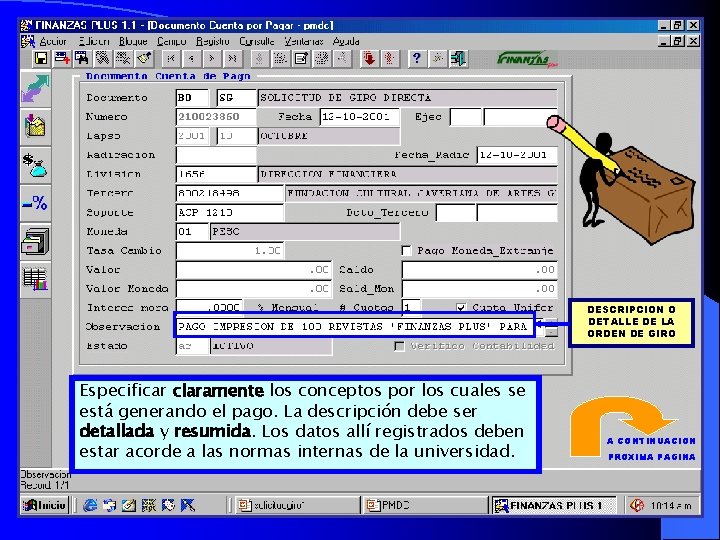720x540 pixels.
Task: Click the Radicacion empty field
Action: tap(215, 155)
